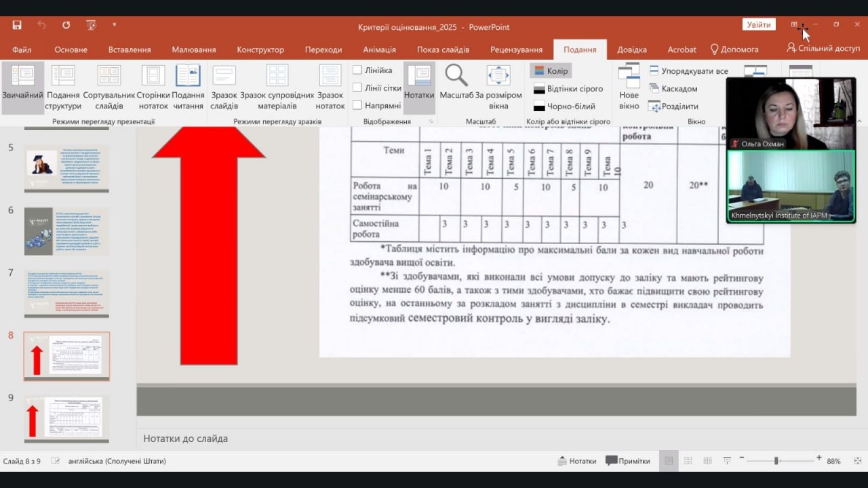Viewport: 868px width, 488px height.
Task: Open Сортувальник слайдів view
Action: point(108,87)
